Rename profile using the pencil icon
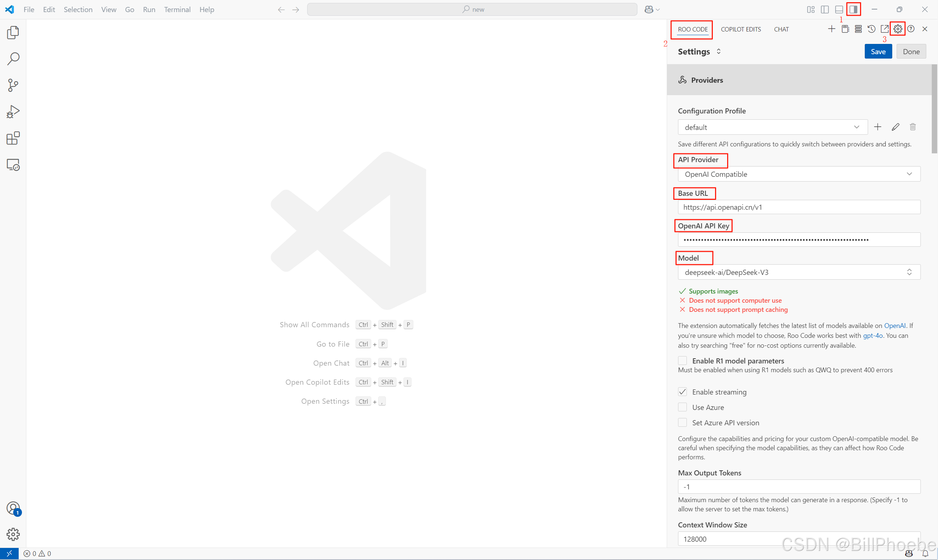938x560 pixels. (895, 127)
